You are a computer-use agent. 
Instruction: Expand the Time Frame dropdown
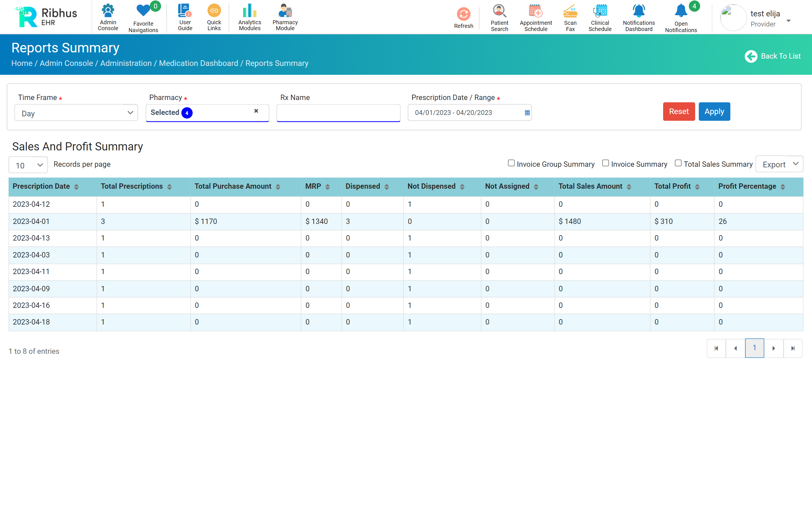[x=76, y=113]
